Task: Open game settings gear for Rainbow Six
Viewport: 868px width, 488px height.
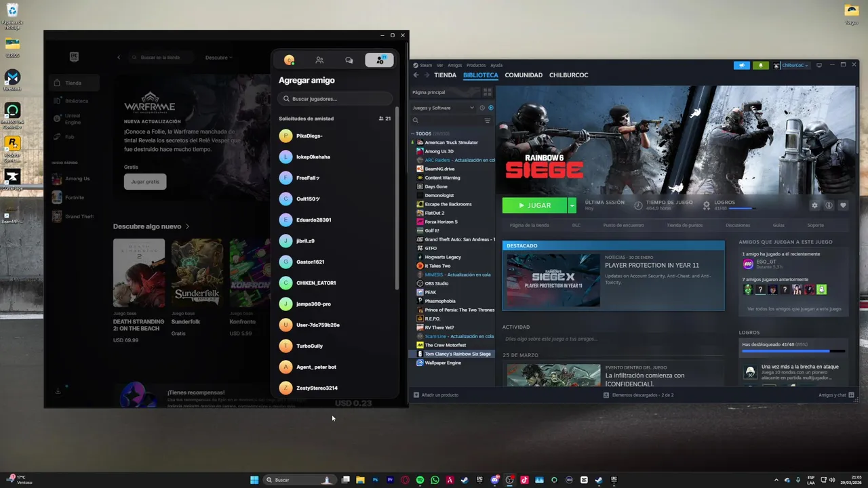Action: [814, 205]
